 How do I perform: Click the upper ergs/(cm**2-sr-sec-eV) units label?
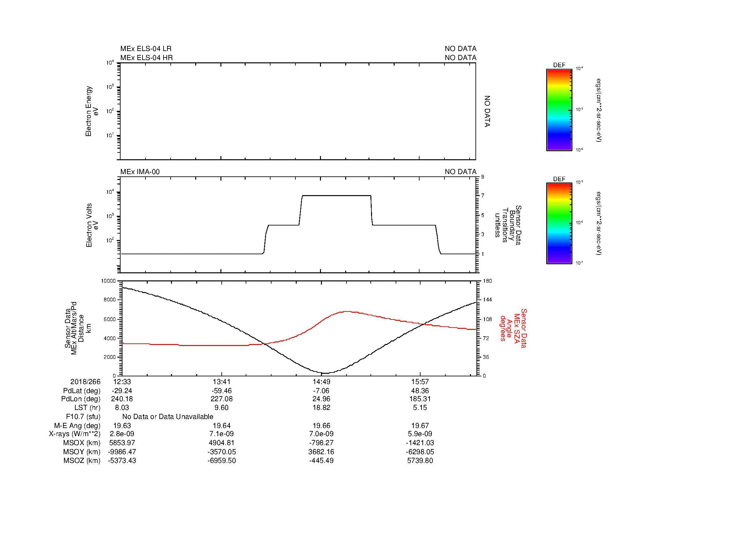click(599, 110)
